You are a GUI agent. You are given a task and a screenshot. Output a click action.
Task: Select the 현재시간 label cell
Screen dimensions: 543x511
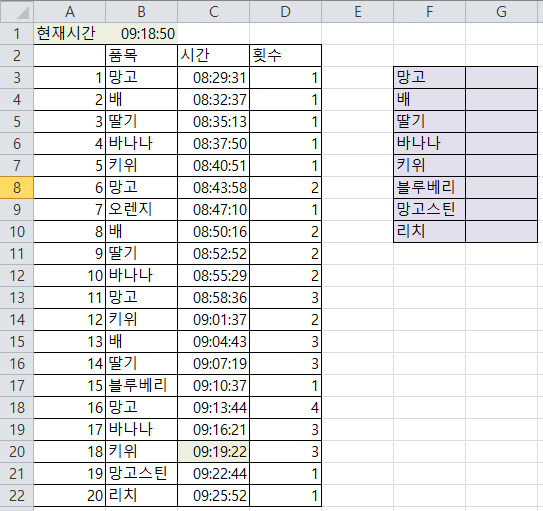[x=70, y=34]
